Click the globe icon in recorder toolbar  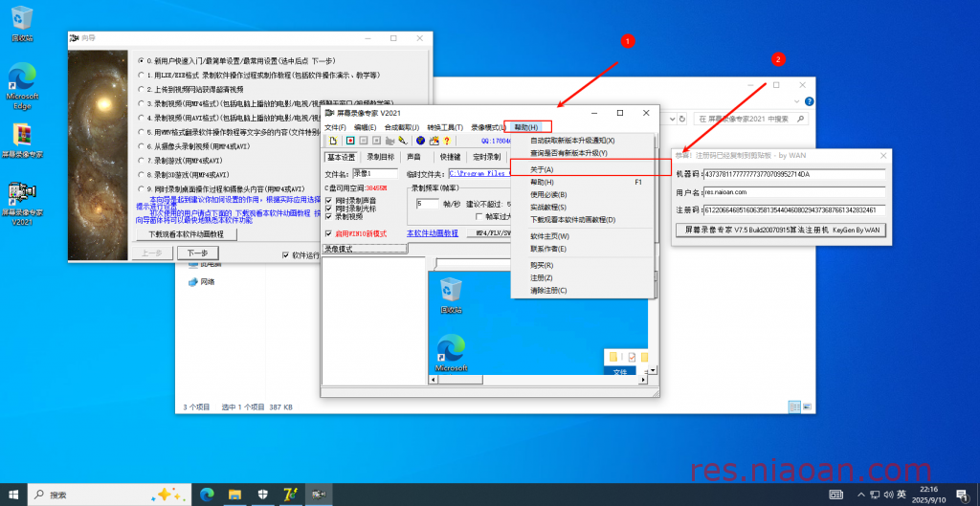click(420, 141)
